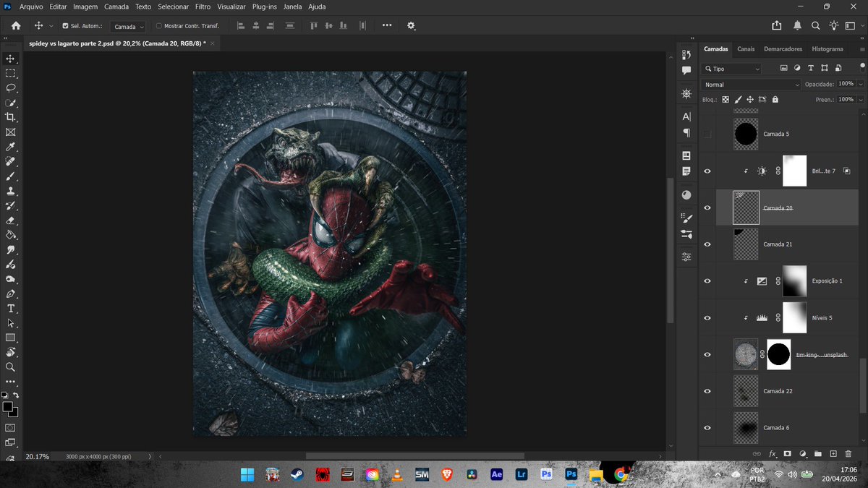Hide the Exposição 1 adjustment layer

[707, 281]
